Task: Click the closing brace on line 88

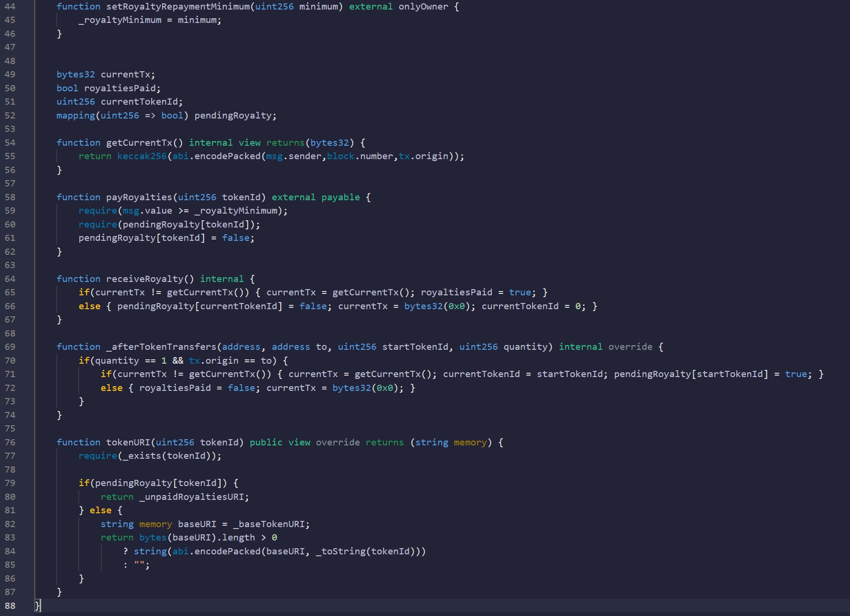Action: pos(36,605)
